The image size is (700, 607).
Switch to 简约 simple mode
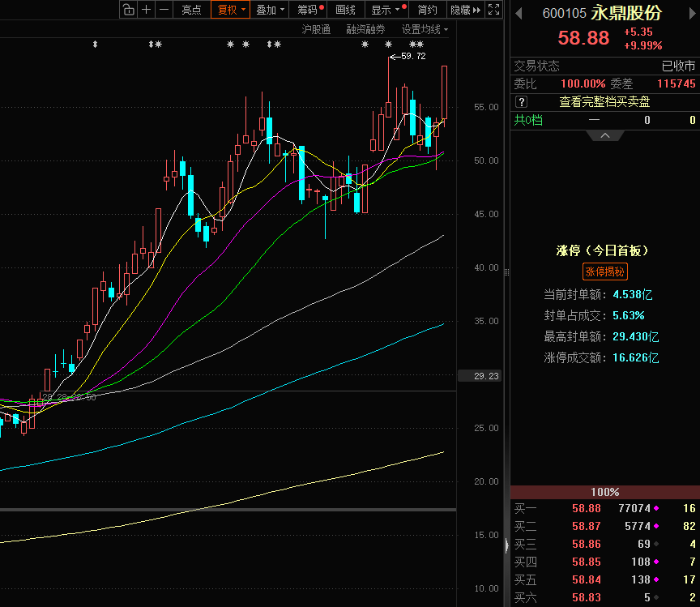click(x=427, y=10)
